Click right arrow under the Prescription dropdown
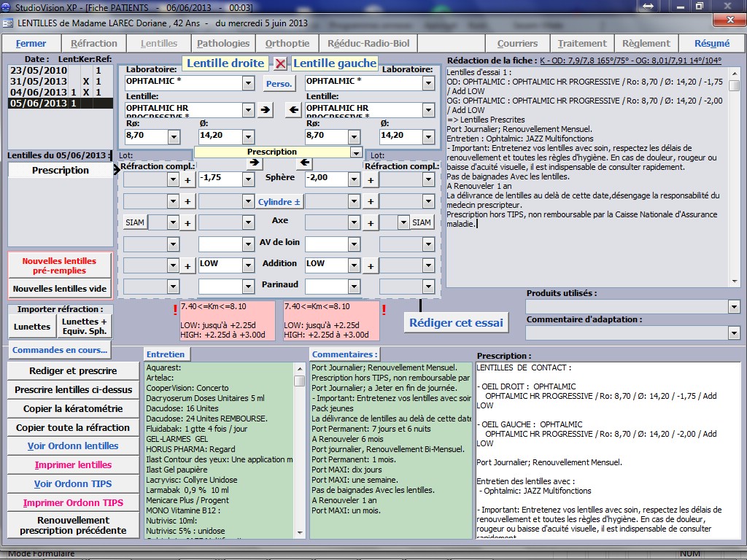This screenshot has width=747, height=560. [x=254, y=163]
